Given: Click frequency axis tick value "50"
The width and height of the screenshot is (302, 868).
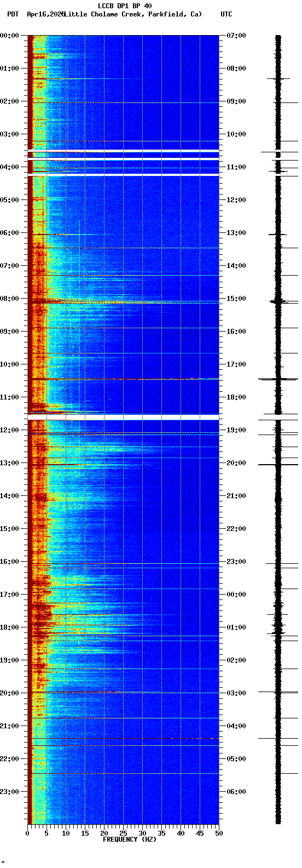Looking at the screenshot, I should coord(219,833).
